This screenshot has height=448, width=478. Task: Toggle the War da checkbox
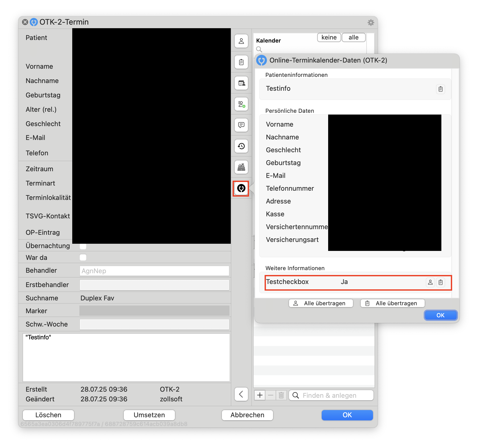(83, 257)
